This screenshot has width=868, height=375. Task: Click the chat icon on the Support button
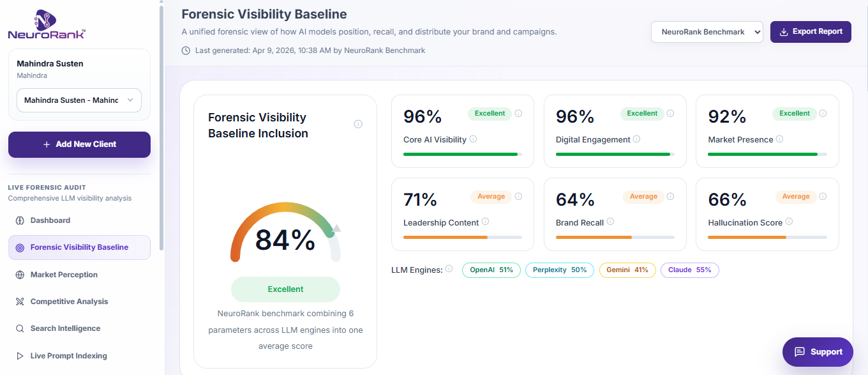799,352
